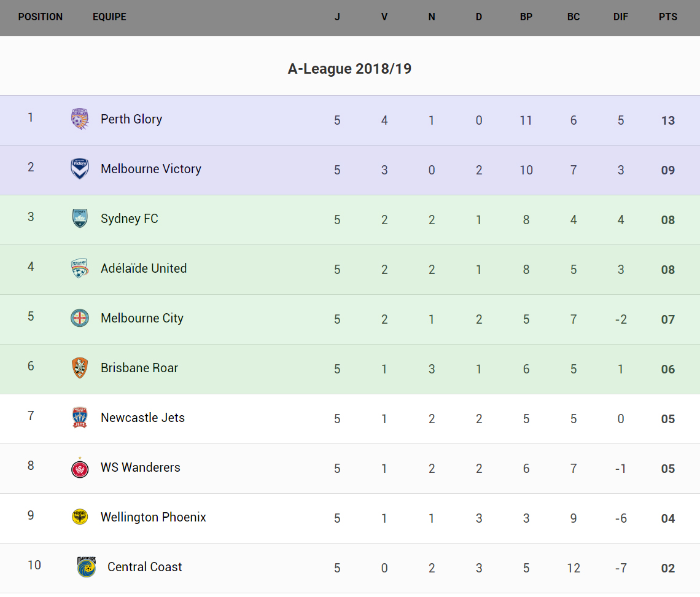Click the A-League 2018/19 table title

coord(349,69)
